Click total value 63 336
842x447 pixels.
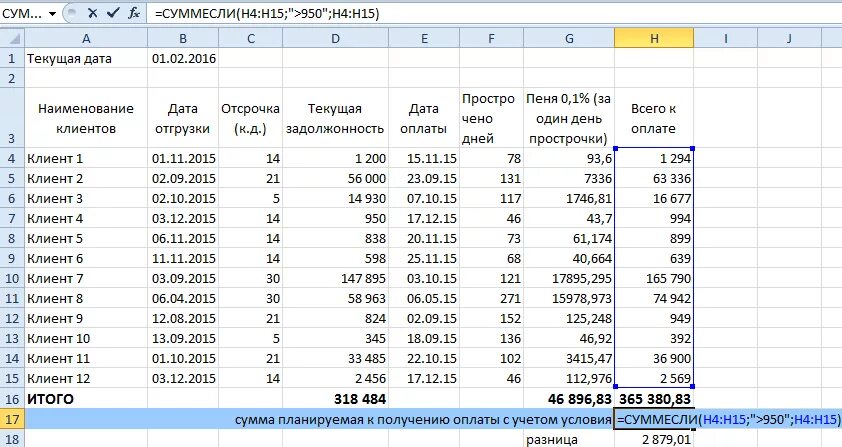pyautogui.click(x=654, y=178)
